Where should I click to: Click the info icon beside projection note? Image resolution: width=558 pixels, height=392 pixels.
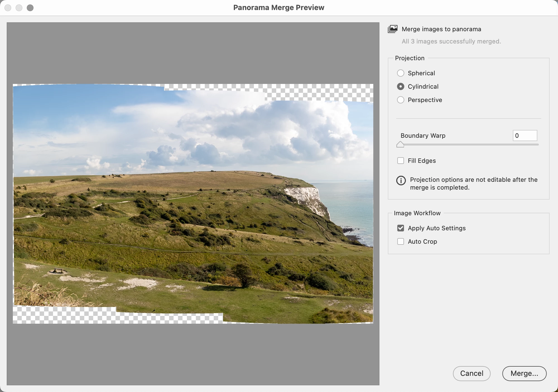(x=401, y=181)
